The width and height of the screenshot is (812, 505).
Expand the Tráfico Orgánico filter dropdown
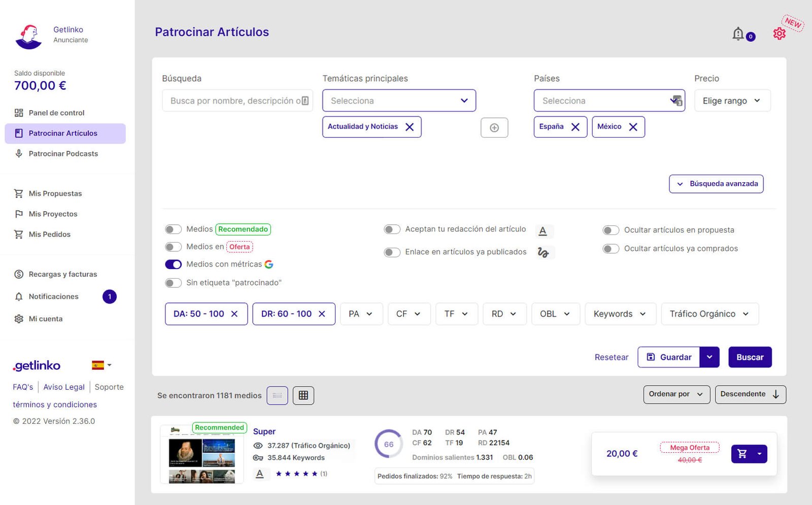(709, 314)
